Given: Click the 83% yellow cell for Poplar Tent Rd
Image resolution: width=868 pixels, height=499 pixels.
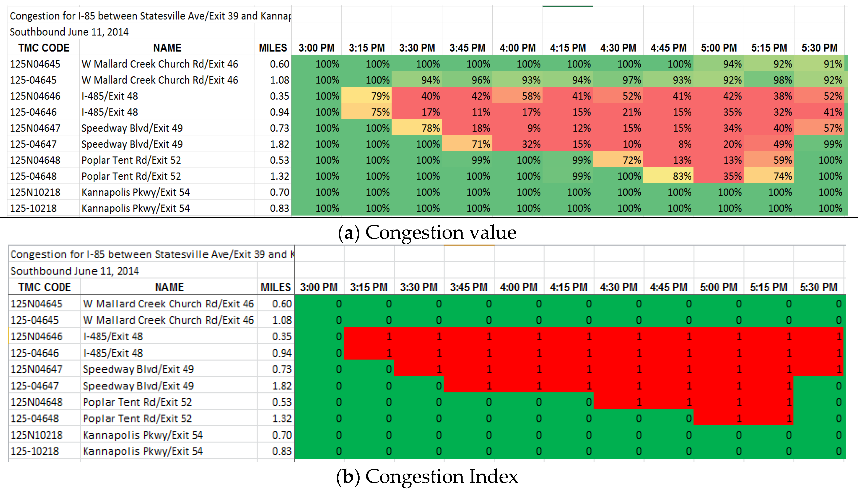Looking at the screenshot, I should coord(668,176).
